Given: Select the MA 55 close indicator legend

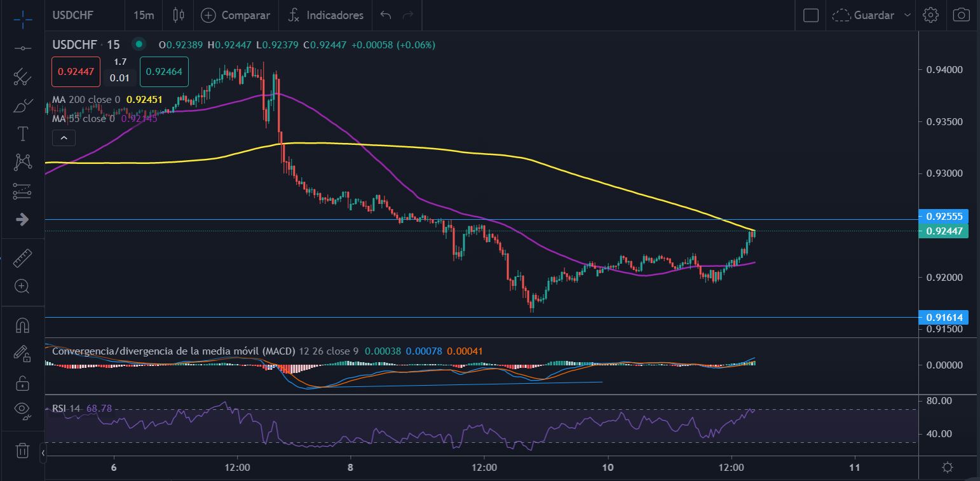Looking at the screenshot, I should 83,118.
